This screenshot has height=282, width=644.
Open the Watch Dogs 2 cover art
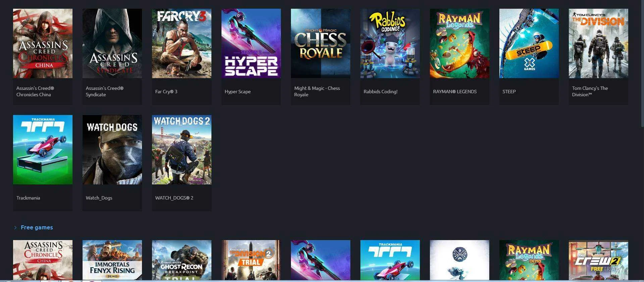[x=182, y=150]
